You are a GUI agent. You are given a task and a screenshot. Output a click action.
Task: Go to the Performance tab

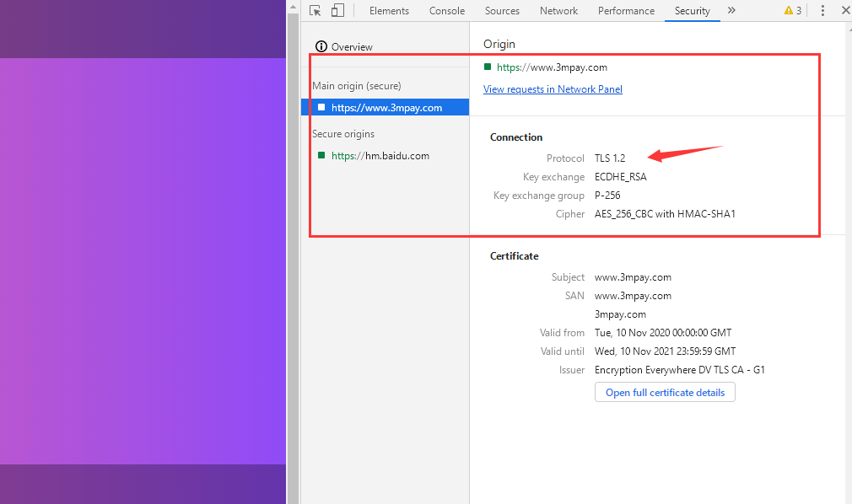(626, 11)
